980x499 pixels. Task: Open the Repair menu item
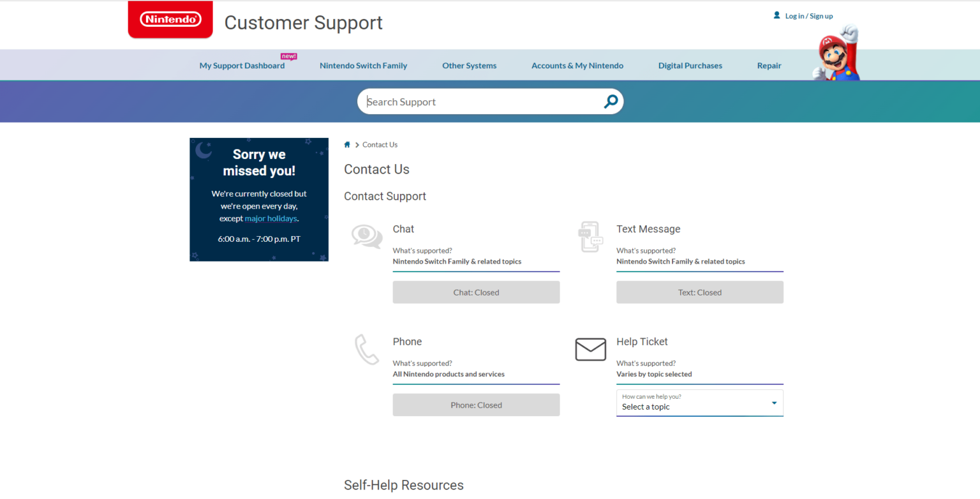point(769,66)
